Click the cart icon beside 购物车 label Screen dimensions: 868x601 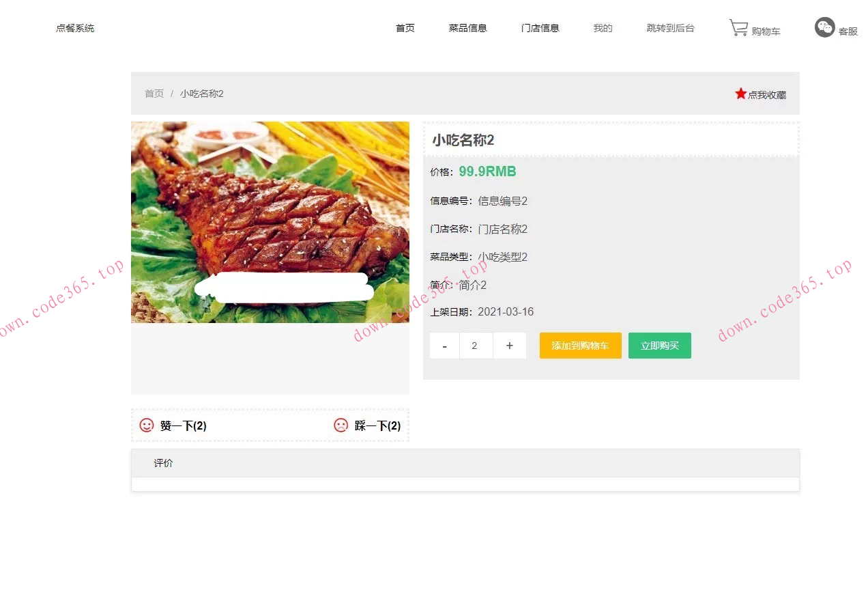(739, 27)
